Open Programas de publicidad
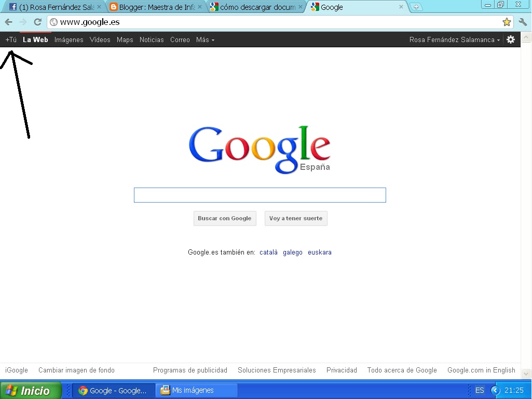Viewport: 532px width, 399px height. point(190,370)
